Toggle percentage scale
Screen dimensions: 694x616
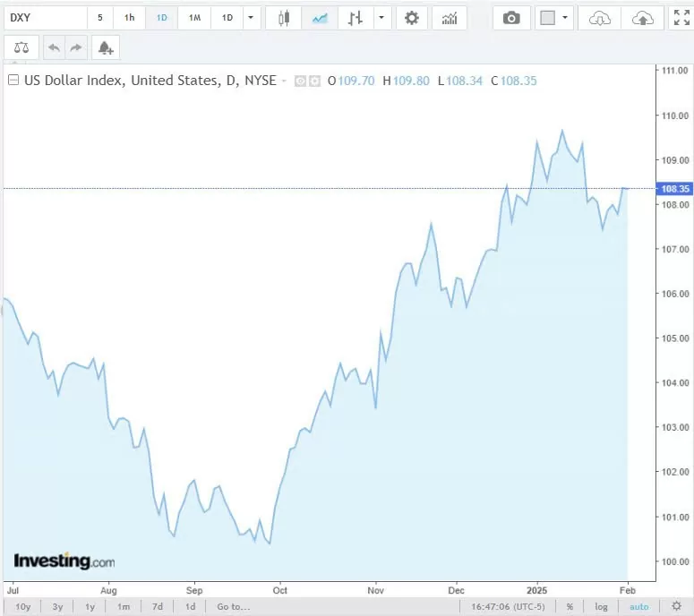[570, 606]
